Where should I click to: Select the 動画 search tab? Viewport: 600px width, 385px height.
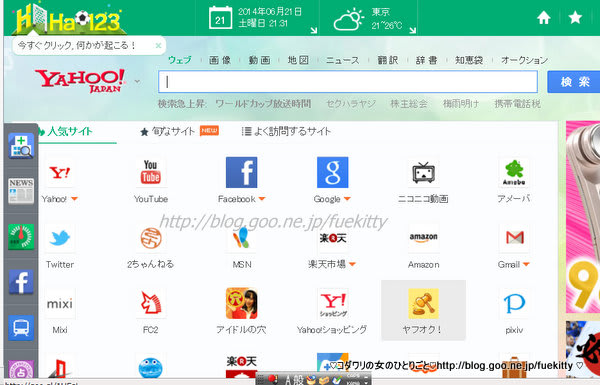click(x=259, y=60)
